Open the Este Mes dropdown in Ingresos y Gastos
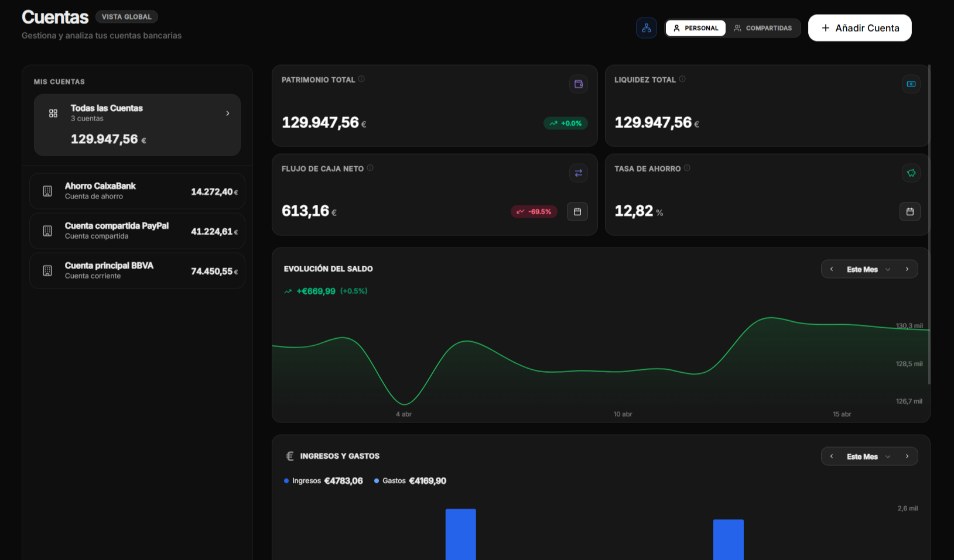The image size is (954, 560). (869, 456)
